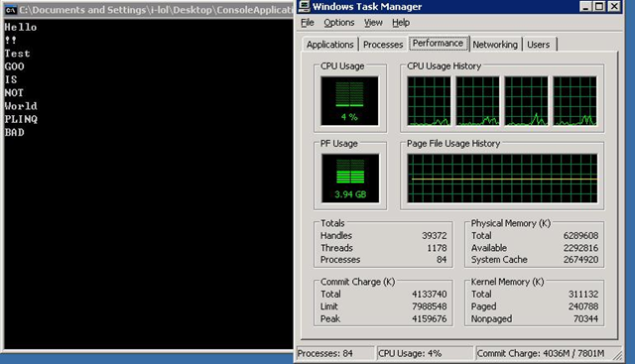Close the Windows Task Manager
Viewport: 635px width, 364px height.
(614, 7)
